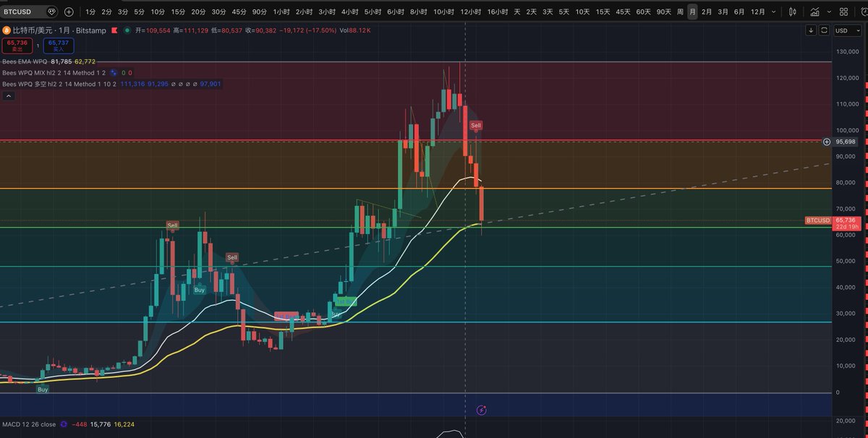This screenshot has height=438, width=868.
Task: Select the active 月 monthly timeframe
Action: tap(692, 12)
